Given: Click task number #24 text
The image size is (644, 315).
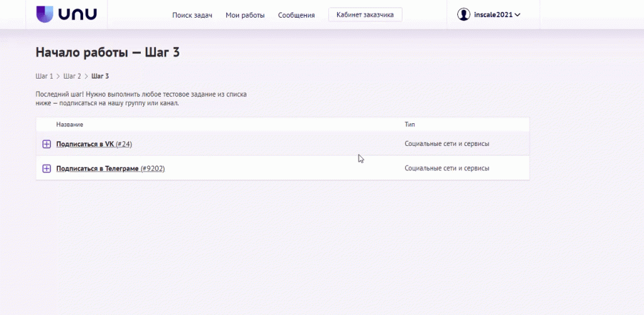Looking at the screenshot, I should tap(124, 144).
